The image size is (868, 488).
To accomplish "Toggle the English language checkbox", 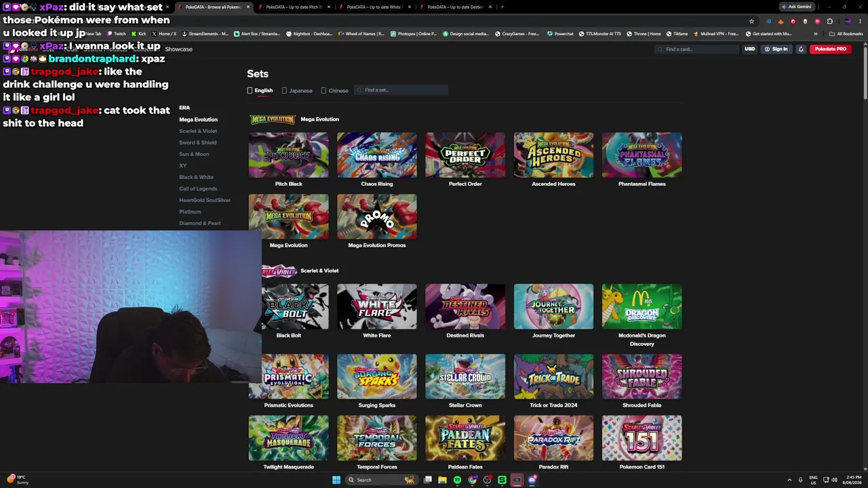I will click(x=250, y=90).
